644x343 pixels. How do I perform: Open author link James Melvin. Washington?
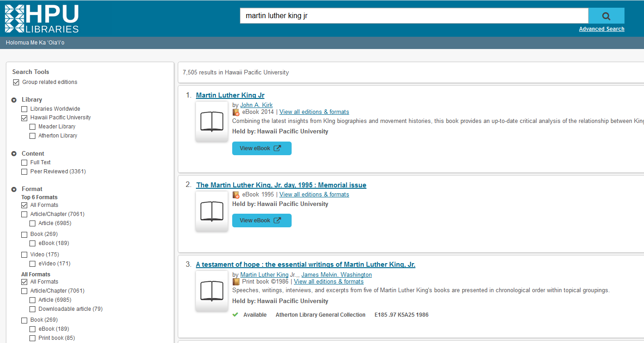(x=337, y=275)
